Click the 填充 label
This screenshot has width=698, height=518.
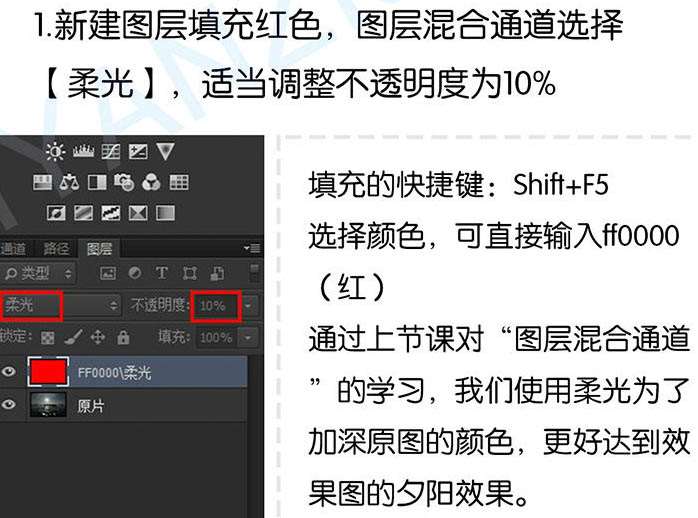(x=173, y=337)
